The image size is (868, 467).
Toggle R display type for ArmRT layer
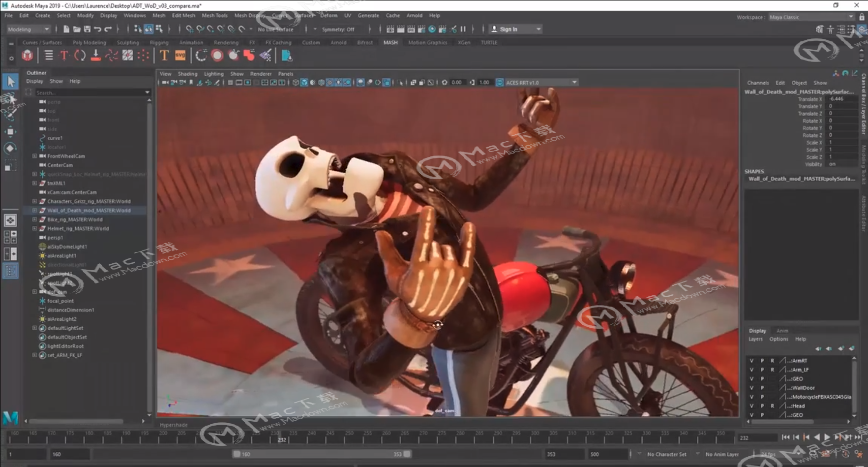[772, 361]
